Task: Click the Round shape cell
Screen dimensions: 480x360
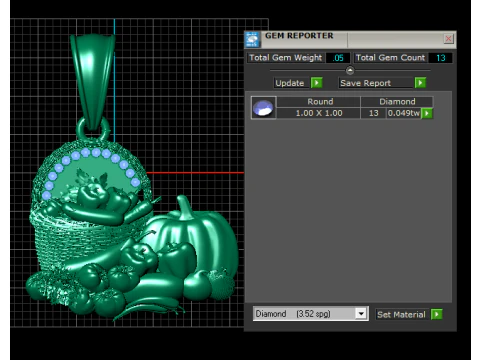Action: [x=319, y=102]
